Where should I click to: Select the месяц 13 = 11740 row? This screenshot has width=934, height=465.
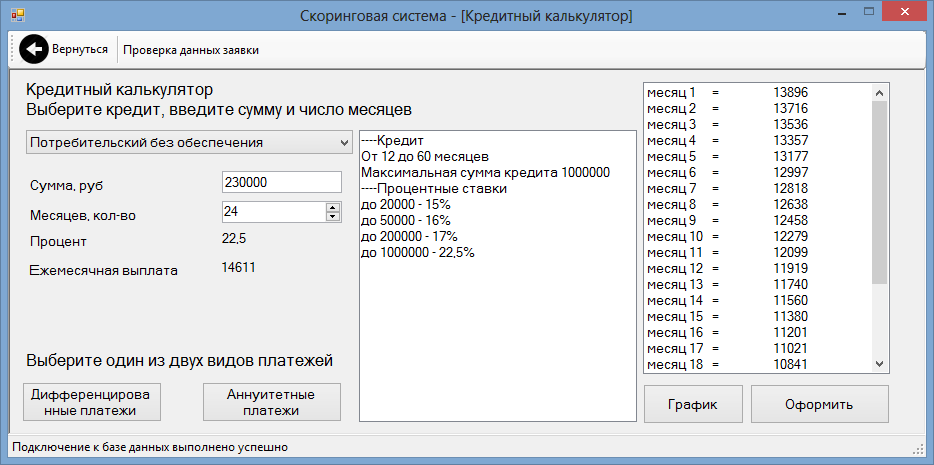pyautogui.click(x=758, y=284)
